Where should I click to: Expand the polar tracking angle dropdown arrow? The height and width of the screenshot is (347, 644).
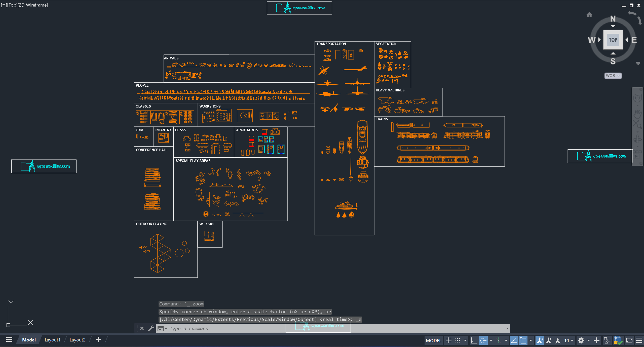pos(491,341)
